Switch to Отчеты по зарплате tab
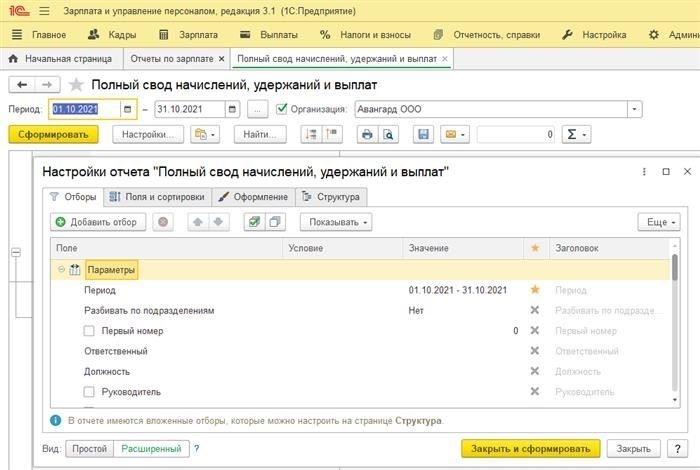 (172, 58)
